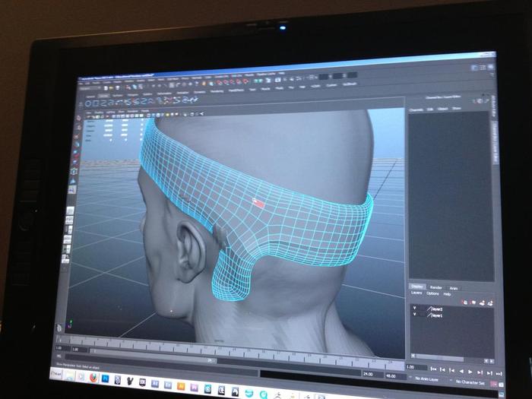Switch to the Display layer tab

[417, 287]
